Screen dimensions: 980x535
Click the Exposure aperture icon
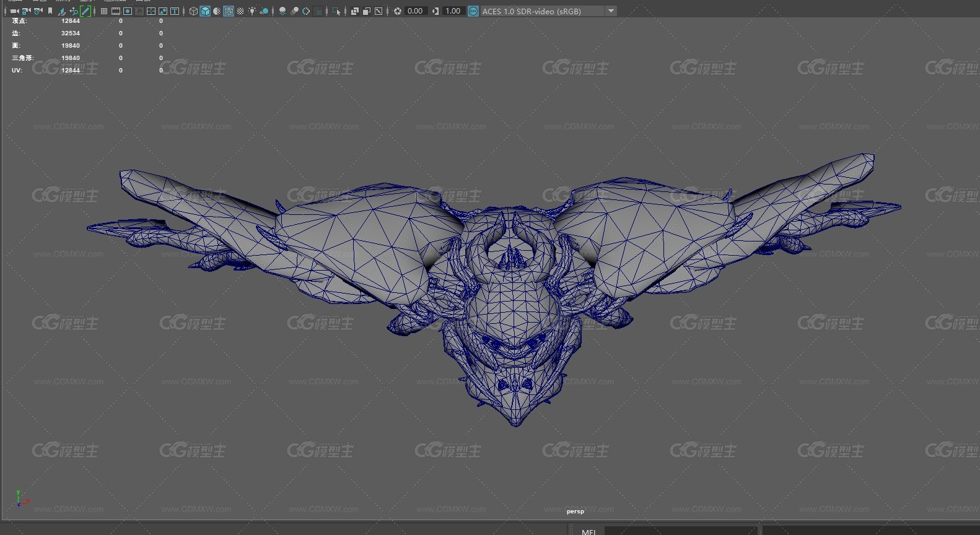pos(398,11)
